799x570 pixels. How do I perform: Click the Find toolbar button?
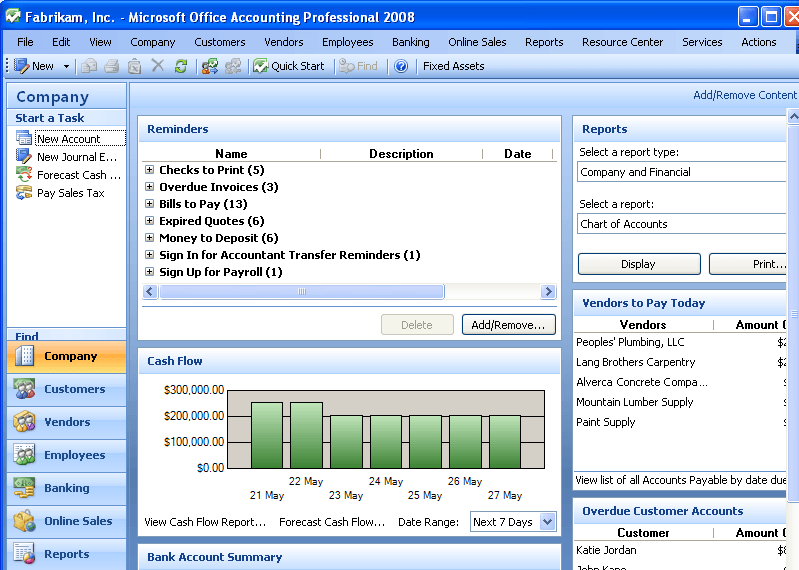(x=359, y=66)
